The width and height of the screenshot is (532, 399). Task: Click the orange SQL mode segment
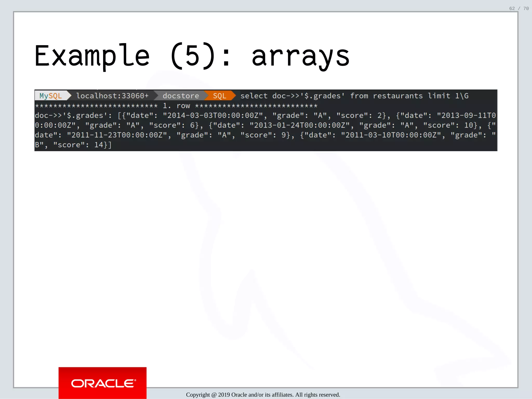[220, 96]
